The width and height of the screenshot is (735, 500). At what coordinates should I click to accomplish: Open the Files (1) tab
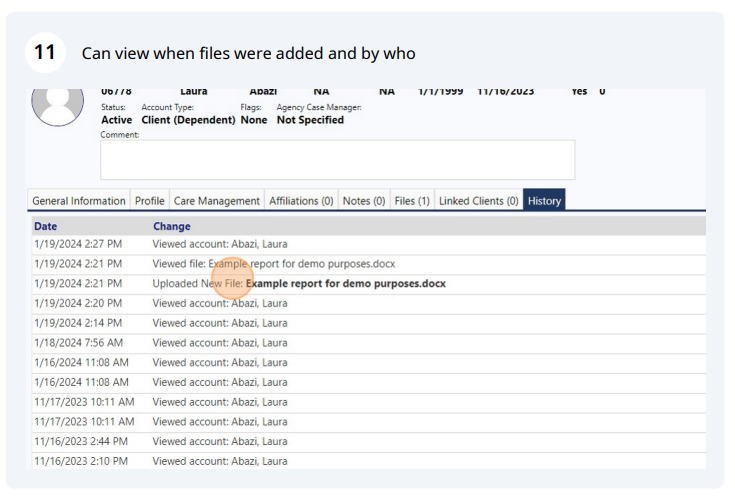pyautogui.click(x=412, y=201)
